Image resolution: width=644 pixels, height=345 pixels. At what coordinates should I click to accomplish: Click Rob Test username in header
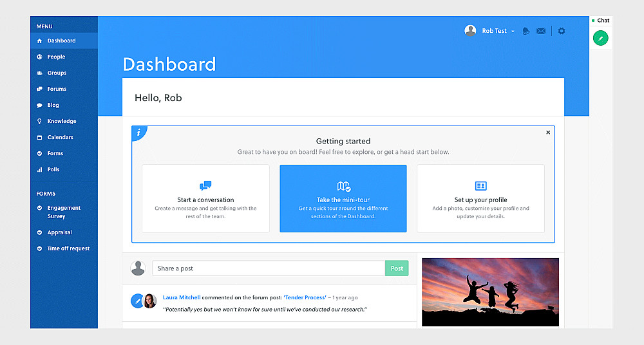(494, 31)
